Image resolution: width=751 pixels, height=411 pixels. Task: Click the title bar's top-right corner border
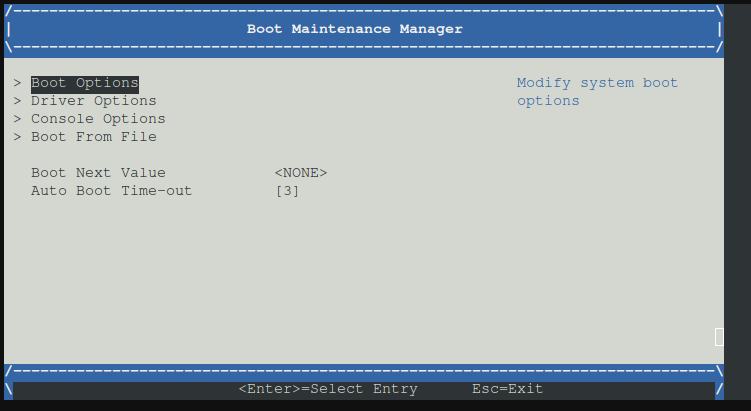719,11
